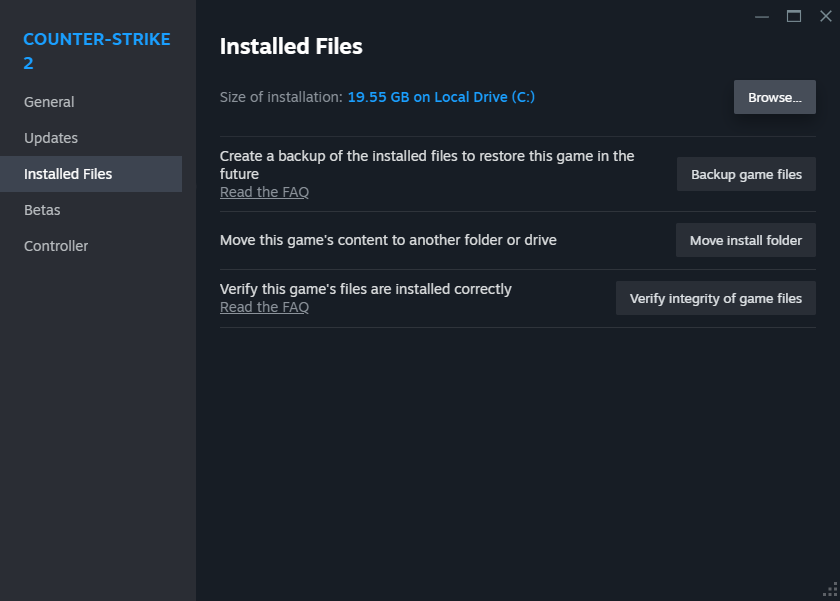Open the verify files Read the FAQ link
The image size is (840, 601).
point(264,307)
